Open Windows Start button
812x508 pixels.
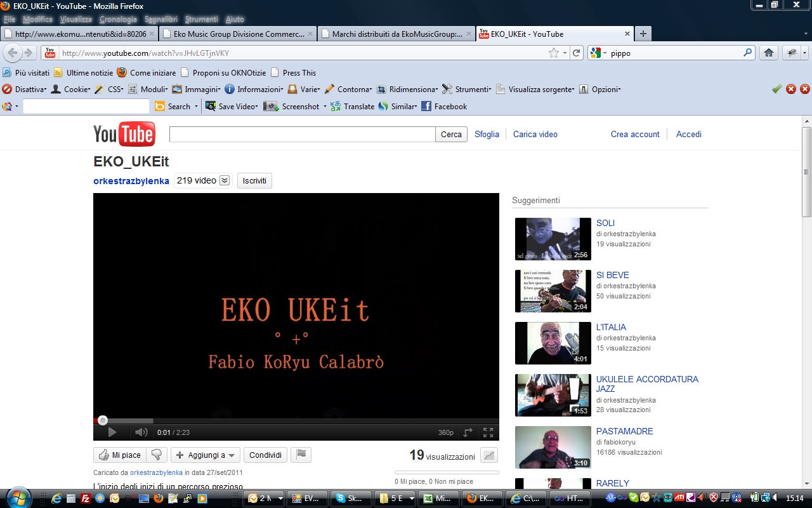[x=17, y=497]
